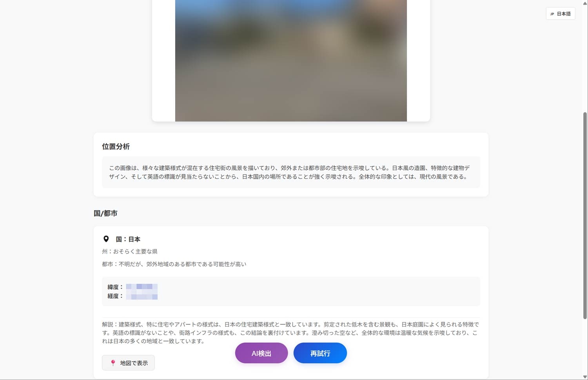Click the 州：おそらく主要な県 text line
588x380 pixels.
coord(129,251)
